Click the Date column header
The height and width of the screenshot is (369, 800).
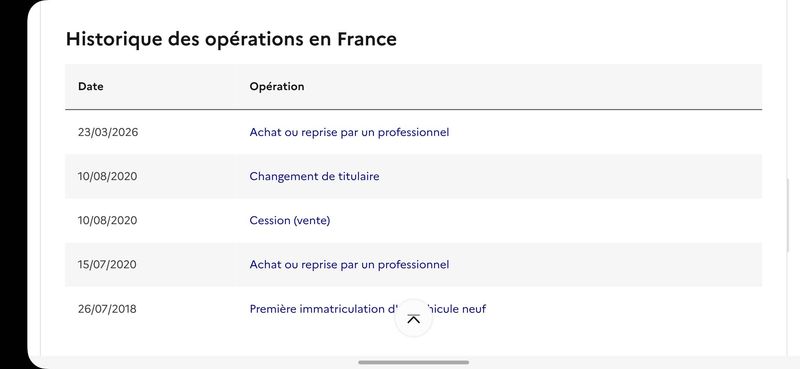pos(91,86)
